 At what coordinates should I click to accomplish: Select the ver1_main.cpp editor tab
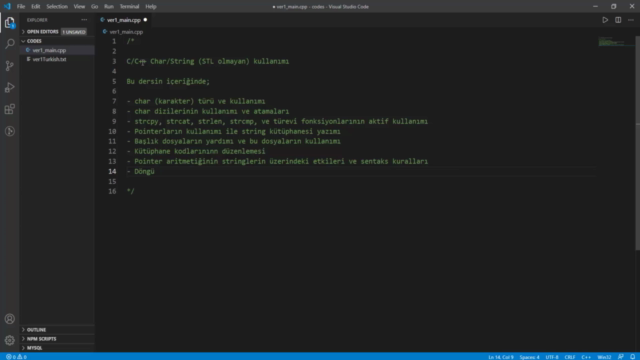(x=123, y=20)
